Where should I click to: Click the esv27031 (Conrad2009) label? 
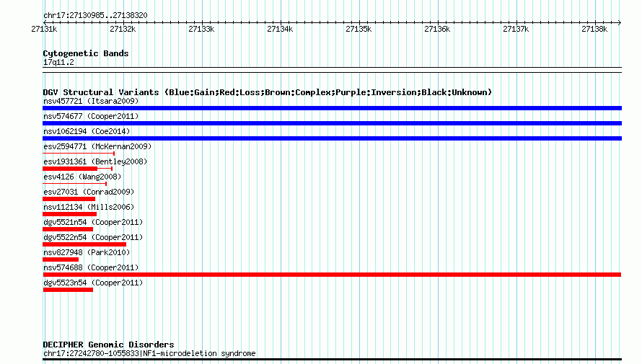89,192
